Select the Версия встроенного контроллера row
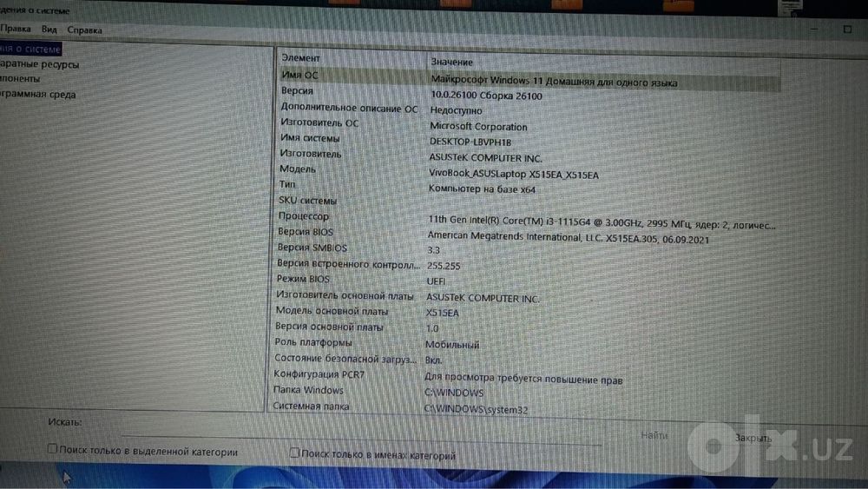Viewport: 868px width, 489px height. [x=349, y=264]
